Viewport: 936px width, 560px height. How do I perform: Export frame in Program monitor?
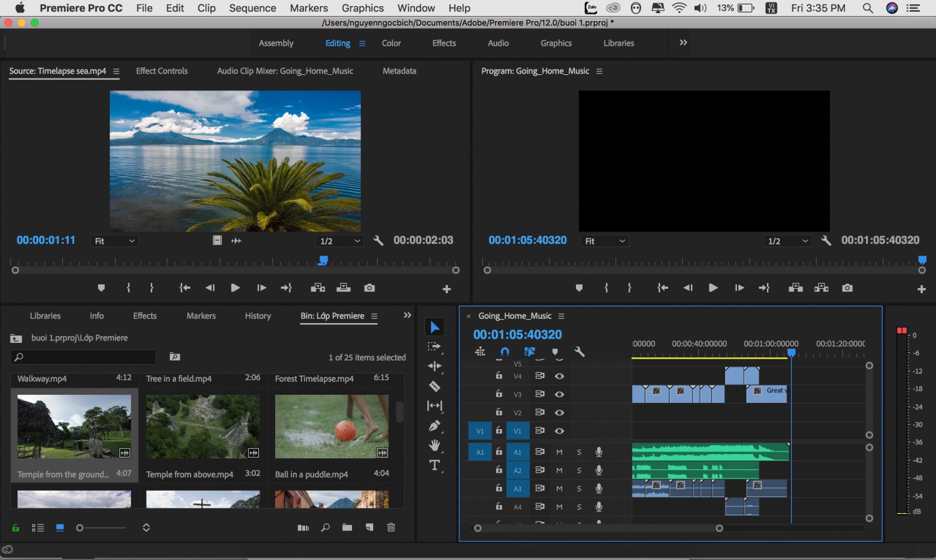(847, 287)
